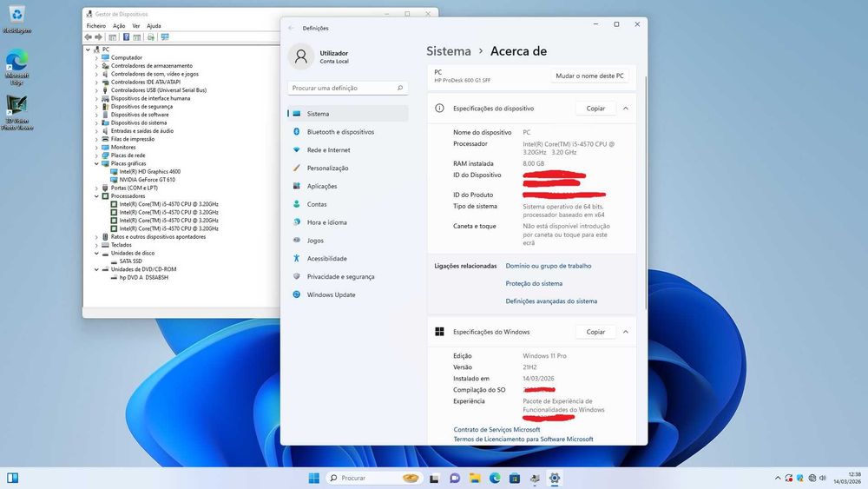
Task: Open Personalização settings
Action: pyautogui.click(x=348, y=168)
